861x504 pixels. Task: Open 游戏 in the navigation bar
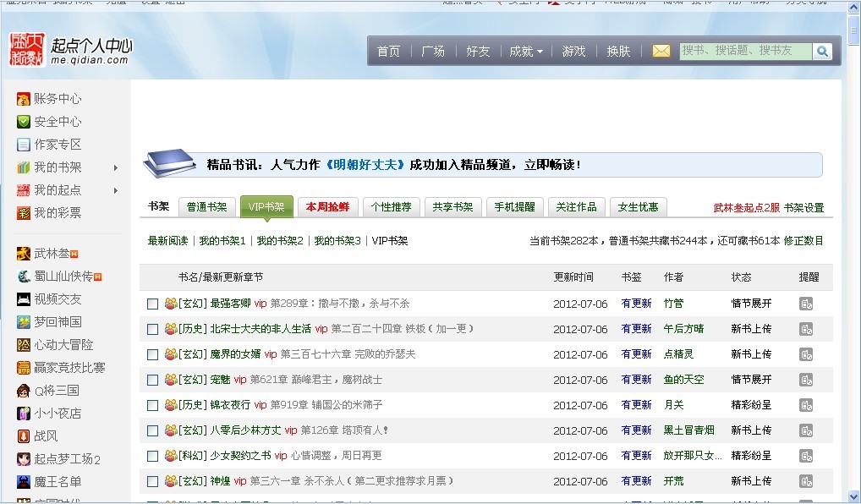pos(573,51)
